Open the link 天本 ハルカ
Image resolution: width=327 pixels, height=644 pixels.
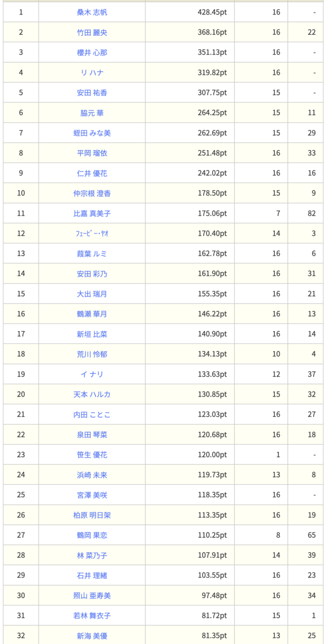point(92,394)
